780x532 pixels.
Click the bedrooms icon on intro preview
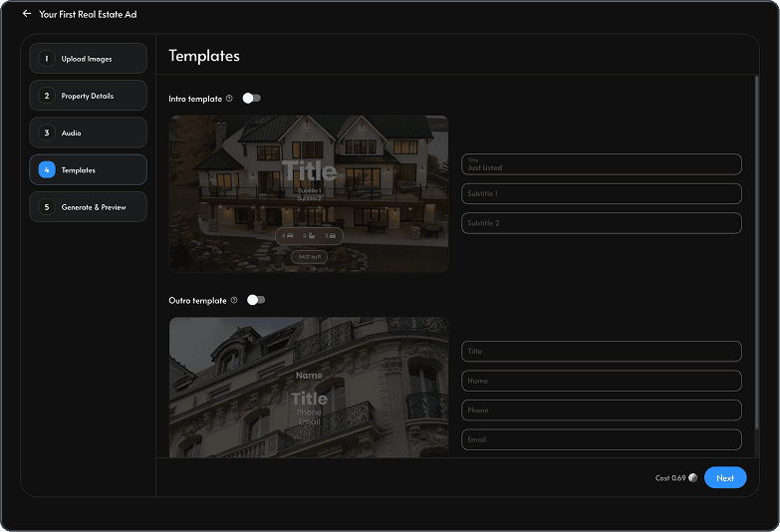[290, 236]
